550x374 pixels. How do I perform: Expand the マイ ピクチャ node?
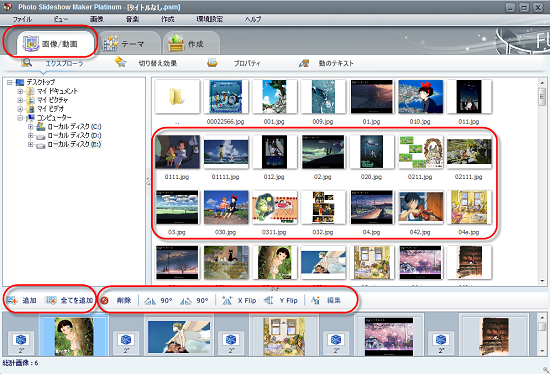coord(20,100)
